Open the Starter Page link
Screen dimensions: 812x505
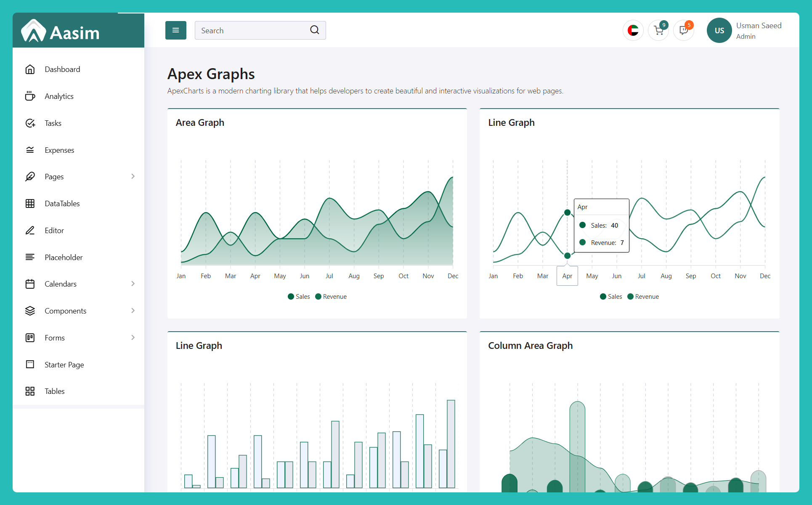[64, 365]
